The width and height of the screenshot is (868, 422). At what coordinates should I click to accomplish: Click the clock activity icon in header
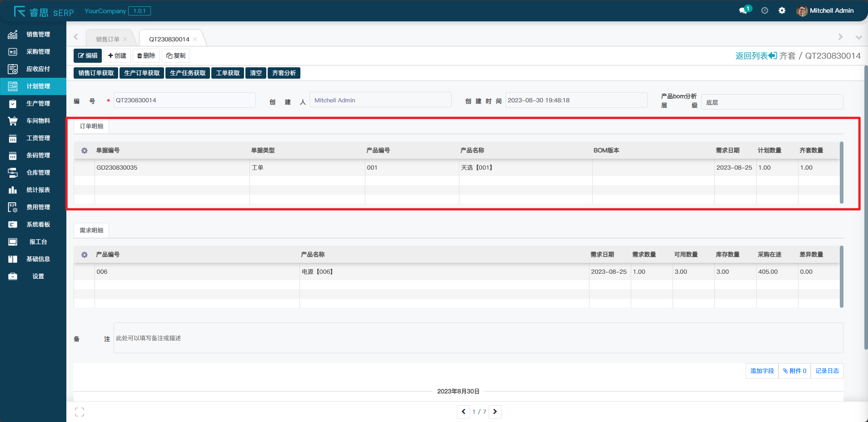[x=765, y=10]
